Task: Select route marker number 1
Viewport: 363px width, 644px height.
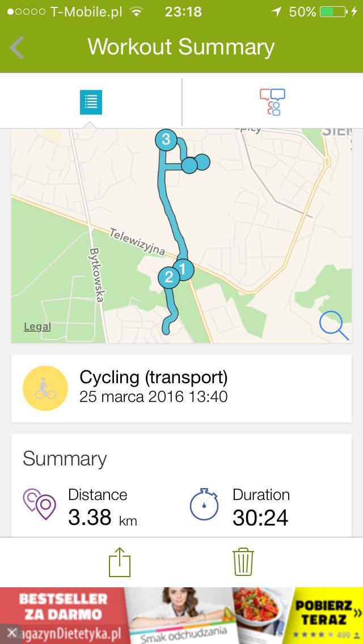Action: coord(183,269)
